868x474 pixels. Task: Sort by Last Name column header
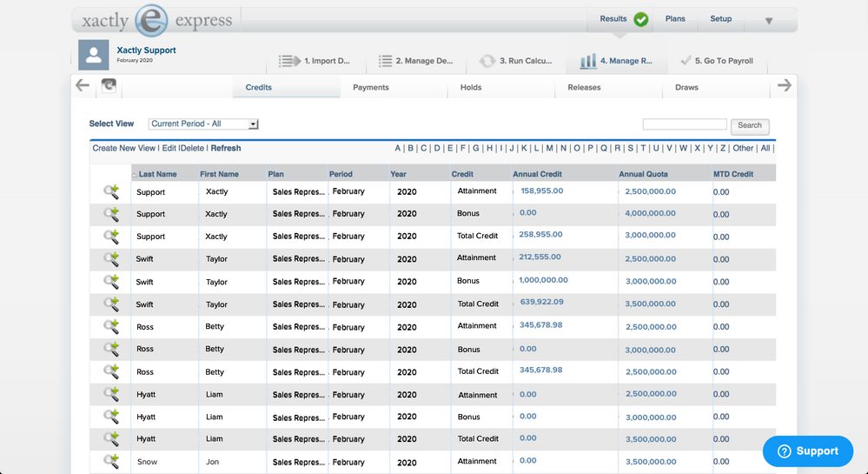(x=157, y=174)
